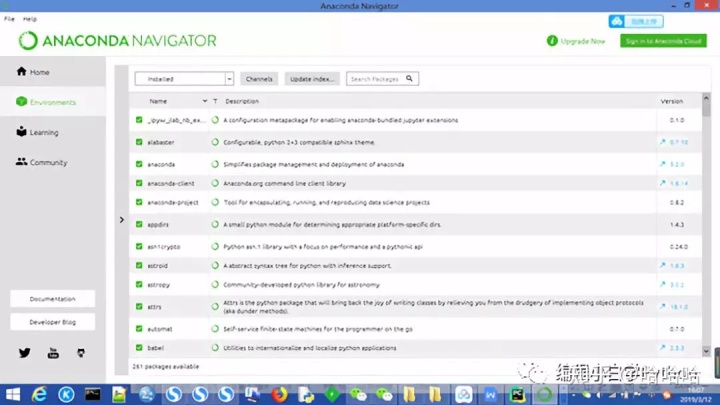Go to the Home tab

click(x=53, y=72)
